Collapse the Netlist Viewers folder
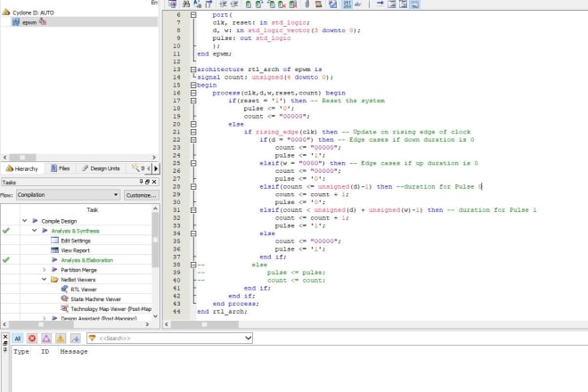Viewport: 588px width, 392px height. coord(45,279)
